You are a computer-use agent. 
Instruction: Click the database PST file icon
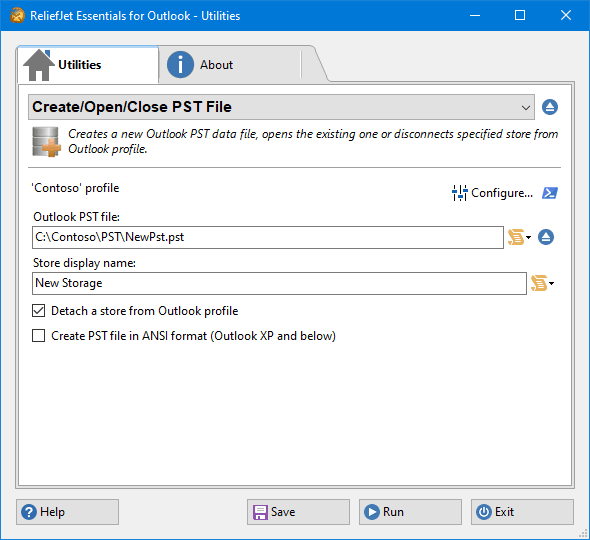[46, 142]
